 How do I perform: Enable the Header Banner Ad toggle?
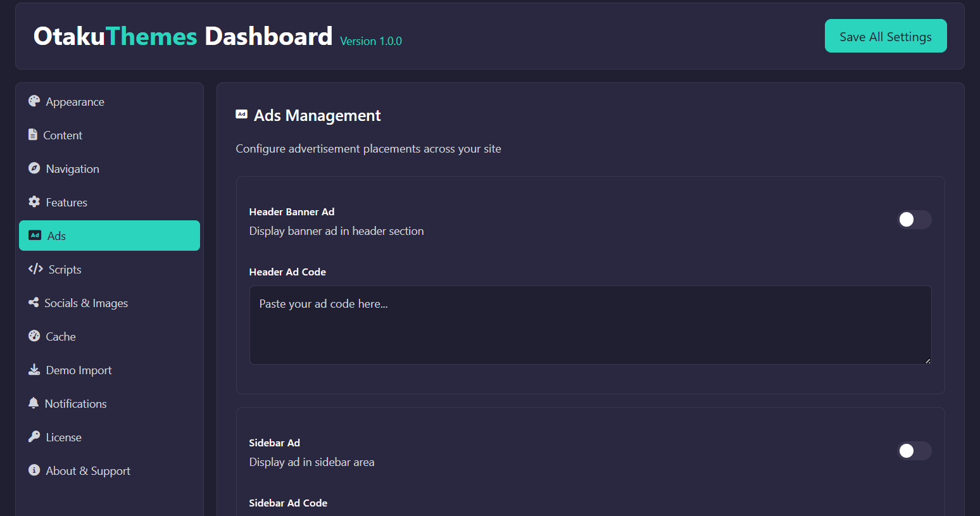coord(914,220)
